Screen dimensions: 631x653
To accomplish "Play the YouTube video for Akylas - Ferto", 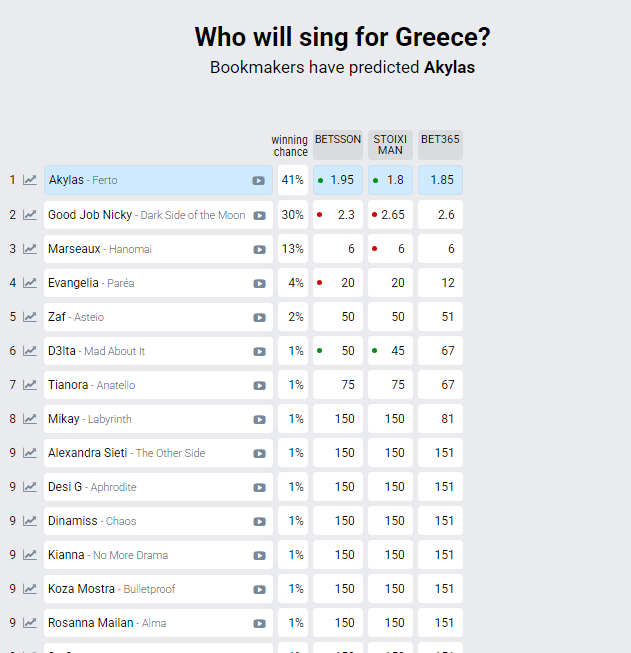I will tap(259, 181).
